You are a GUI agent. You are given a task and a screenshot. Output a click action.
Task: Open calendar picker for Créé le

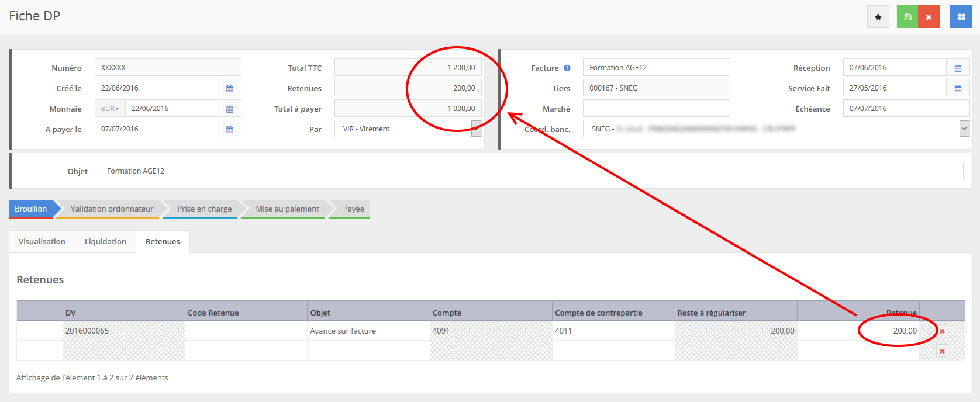230,88
